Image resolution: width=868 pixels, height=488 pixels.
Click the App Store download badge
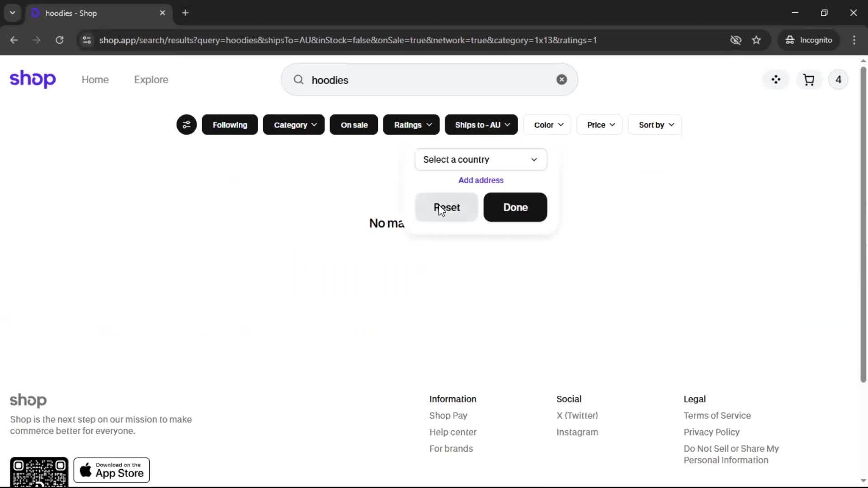[x=112, y=470]
